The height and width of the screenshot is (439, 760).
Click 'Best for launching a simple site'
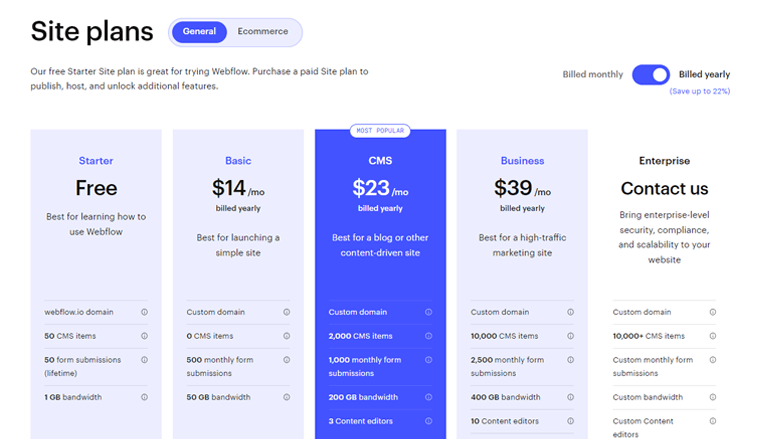238,245
